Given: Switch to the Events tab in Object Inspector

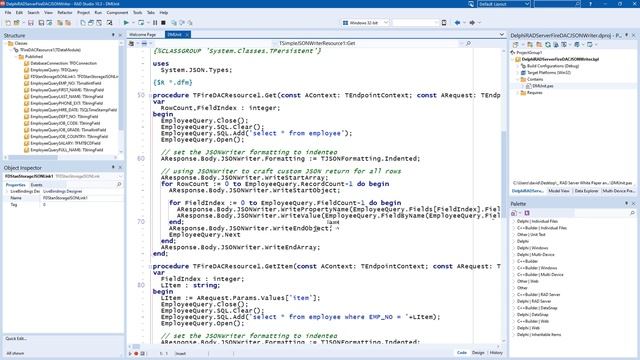Looking at the screenshot, I should [x=37, y=185].
